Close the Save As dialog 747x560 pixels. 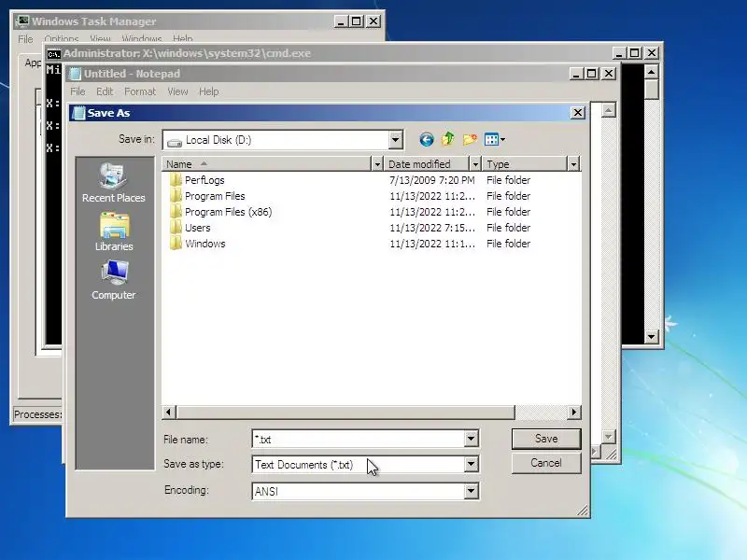tap(578, 113)
